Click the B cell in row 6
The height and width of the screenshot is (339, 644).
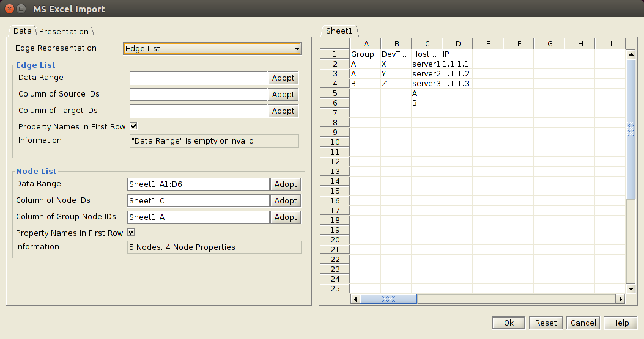coord(427,103)
